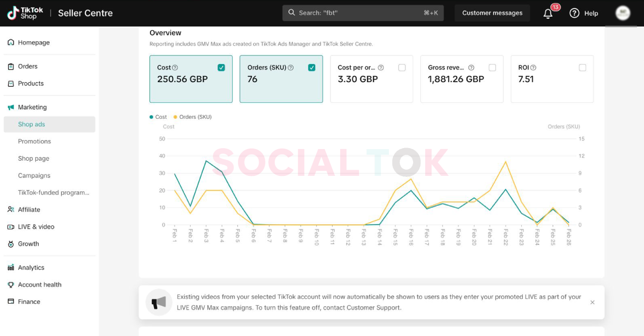The height and width of the screenshot is (336, 644).
Task: Click the ROI info tooltip icon
Action: tap(533, 68)
